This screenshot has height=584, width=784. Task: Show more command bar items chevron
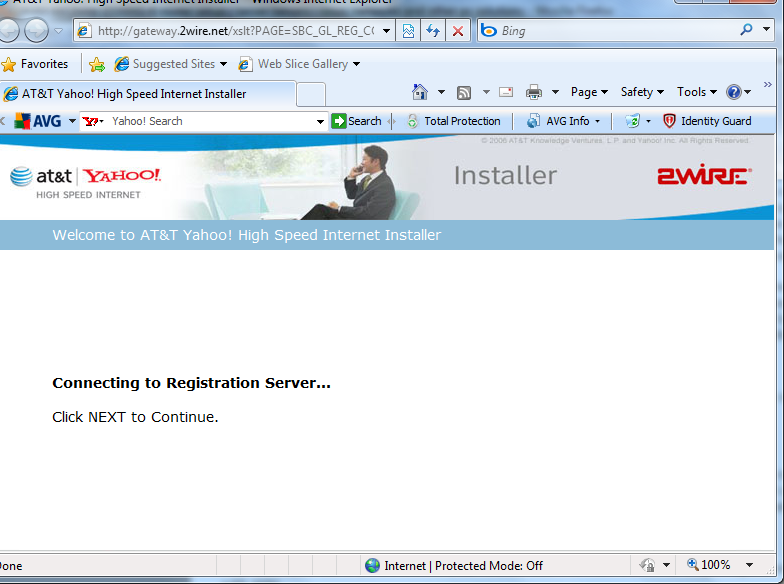[x=768, y=85]
